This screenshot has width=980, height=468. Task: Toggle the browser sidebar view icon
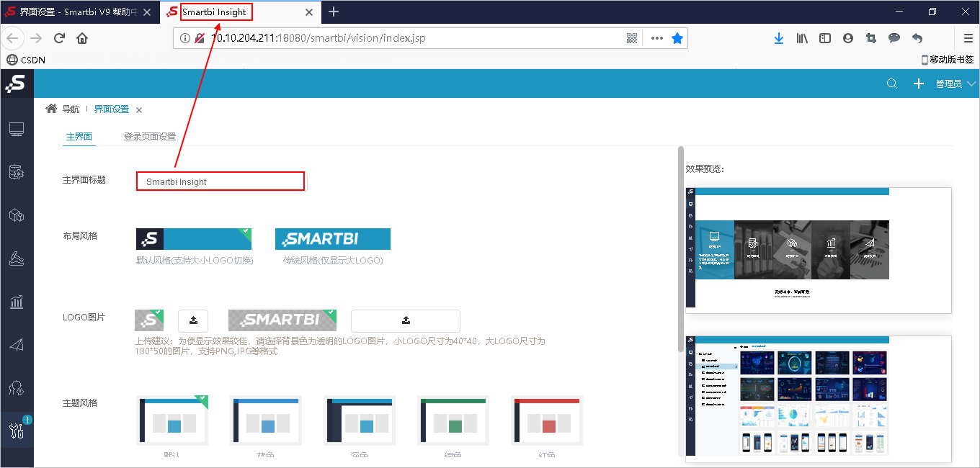tap(825, 38)
